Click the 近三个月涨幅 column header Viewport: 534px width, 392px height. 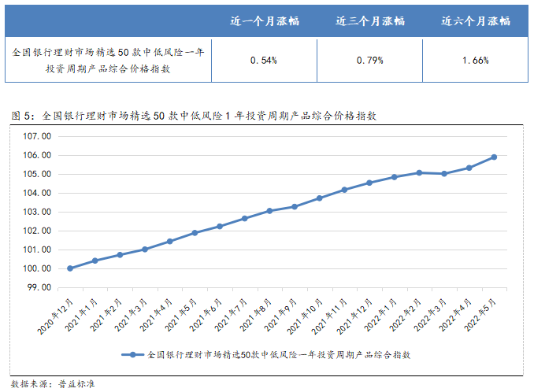pyautogui.click(x=369, y=20)
